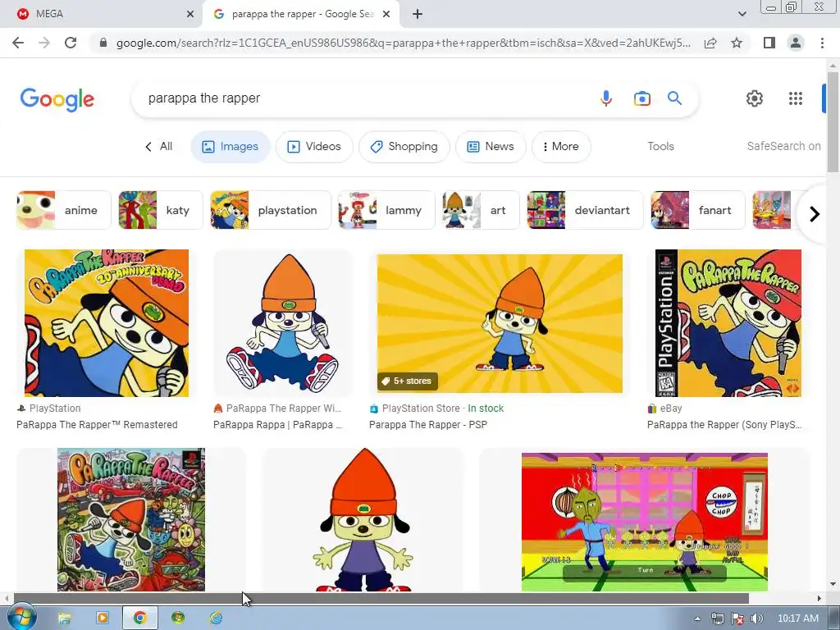Viewport: 840px width, 630px height.
Task: Switch to the Videos tab
Action: (x=314, y=146)
